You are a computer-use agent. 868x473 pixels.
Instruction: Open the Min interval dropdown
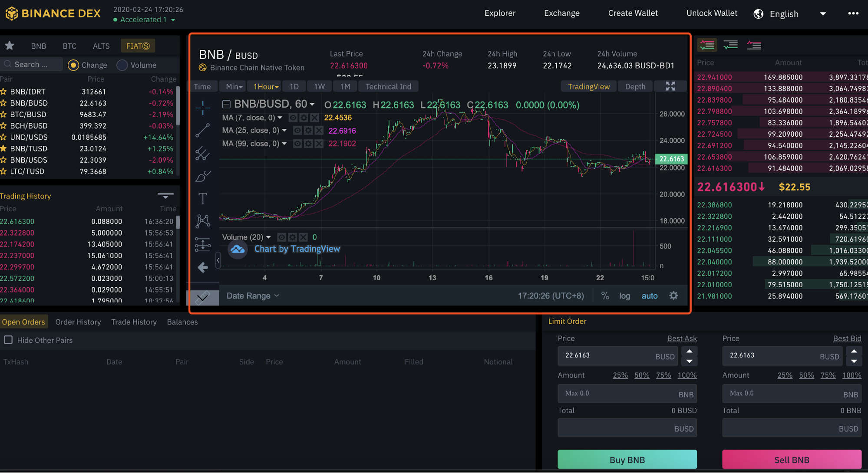(234, 86)
